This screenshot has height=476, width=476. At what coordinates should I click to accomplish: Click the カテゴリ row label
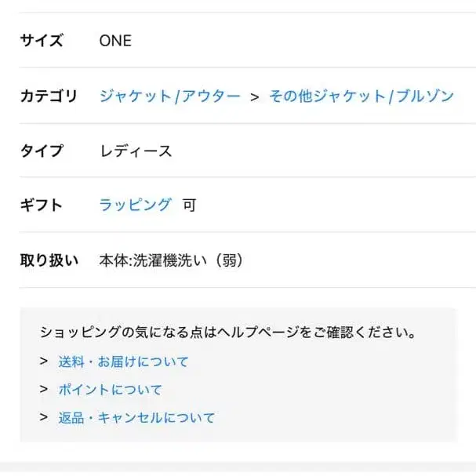pyautogui.click(x=49, y=96)
